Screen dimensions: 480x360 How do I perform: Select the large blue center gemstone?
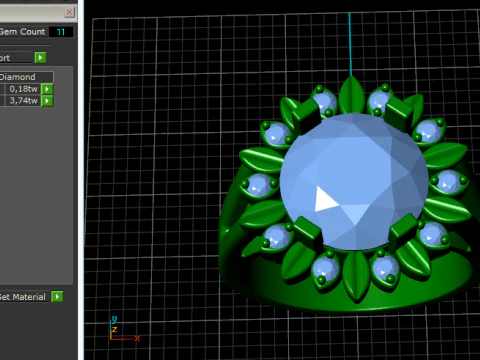[x=354, y=182]
